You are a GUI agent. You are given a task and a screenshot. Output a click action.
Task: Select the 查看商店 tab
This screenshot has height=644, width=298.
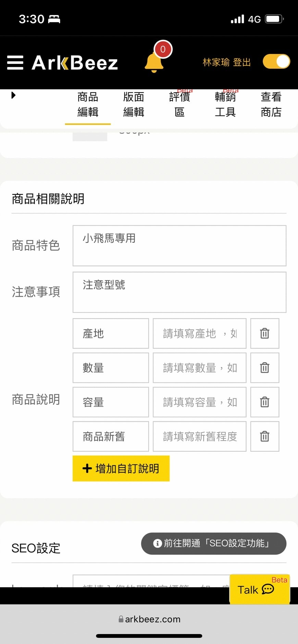(x=271, y=104)
